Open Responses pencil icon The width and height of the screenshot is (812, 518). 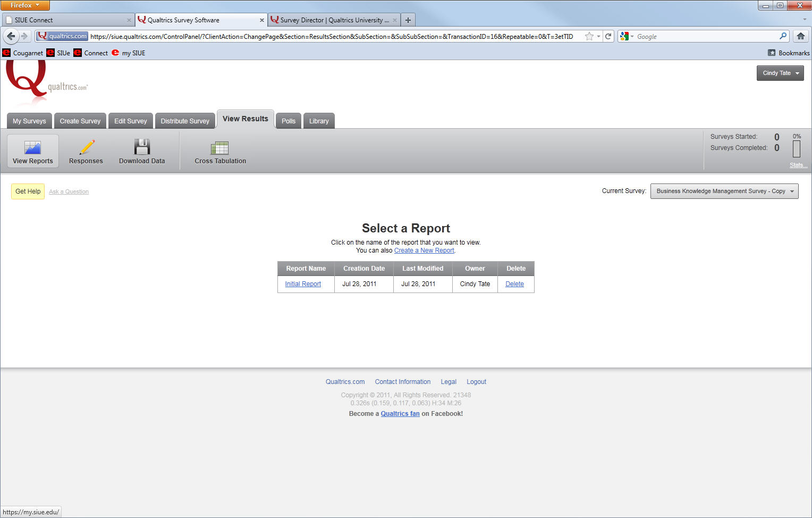(x=87, y=147)
